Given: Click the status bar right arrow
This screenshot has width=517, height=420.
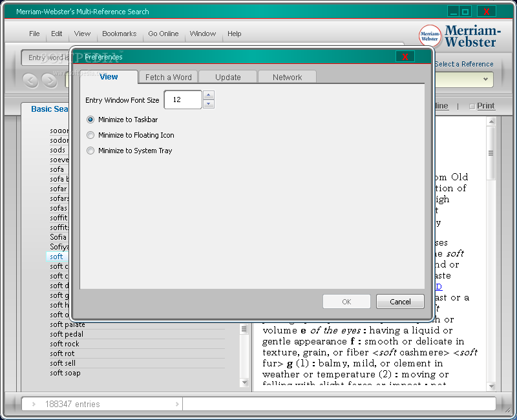Looking at the screenshot, I should point(177,404).
